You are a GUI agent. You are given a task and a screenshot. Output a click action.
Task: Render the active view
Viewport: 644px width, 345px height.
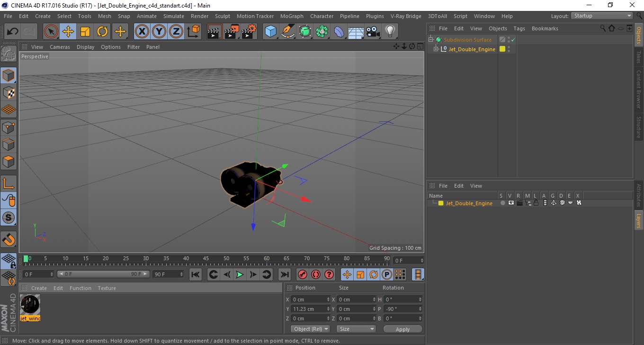215,32
